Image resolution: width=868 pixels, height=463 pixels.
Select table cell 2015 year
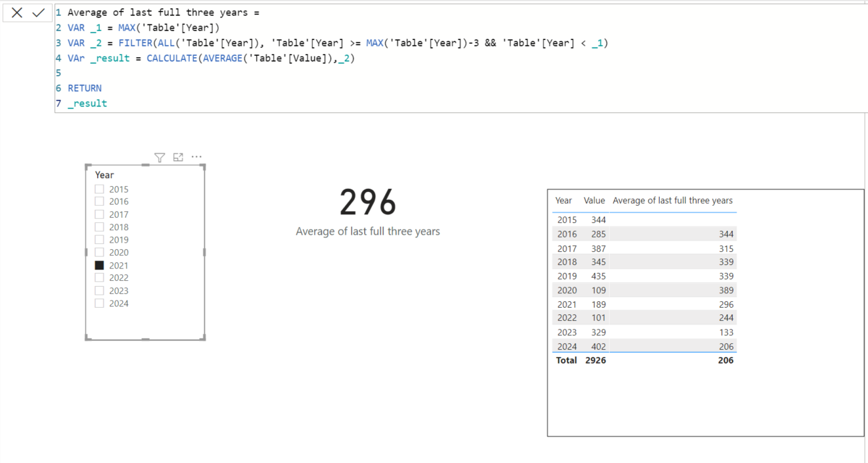[x=566, y=220]
